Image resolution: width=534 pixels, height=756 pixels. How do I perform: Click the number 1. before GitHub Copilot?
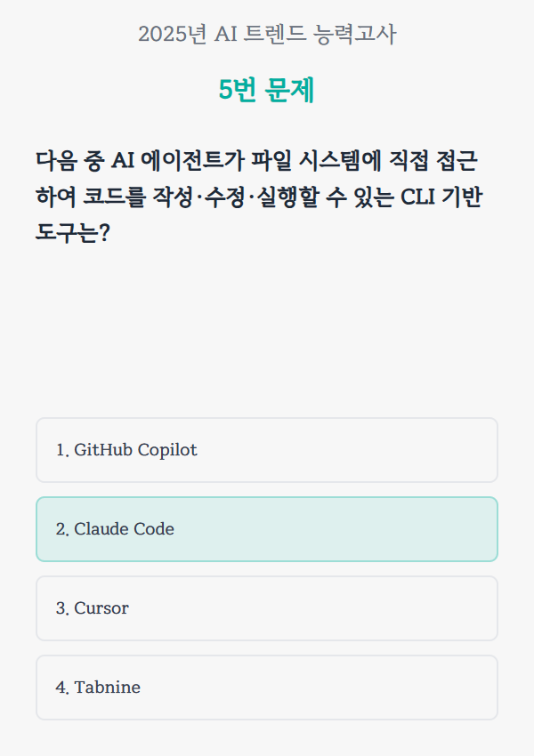62,450
